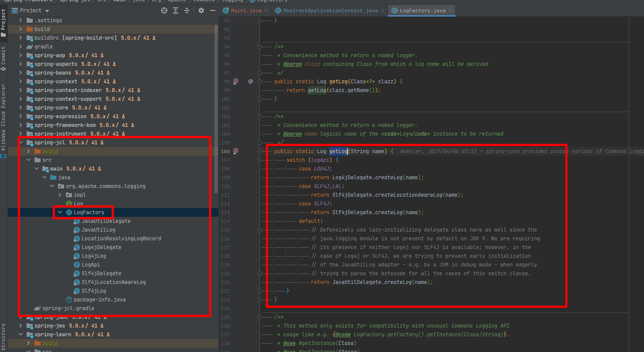Image resolution: width=644 pixels, height=352 pixels.
Task: Click the Expand All icon in Project panel
Action: click(x=176, y=10)
